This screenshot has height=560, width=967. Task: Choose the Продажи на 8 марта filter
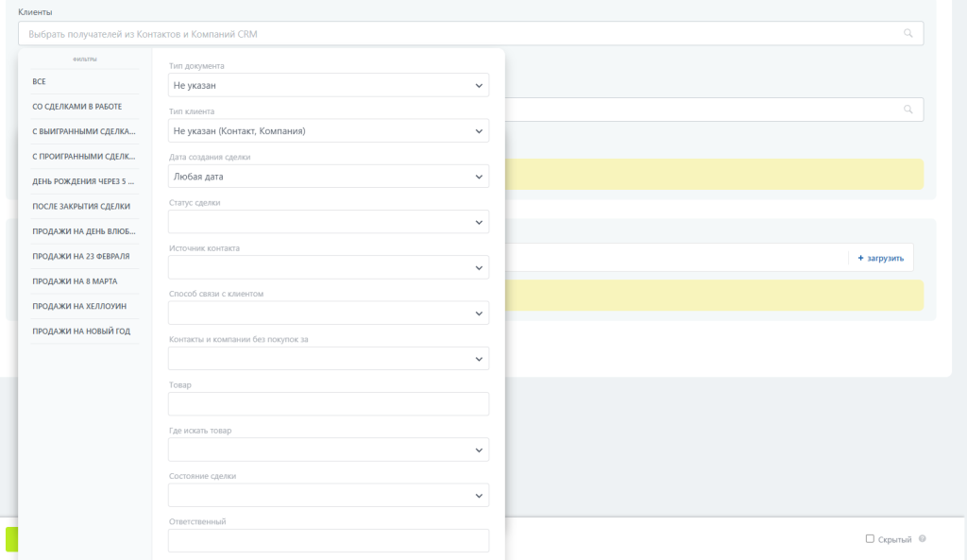tap(75, 281)
